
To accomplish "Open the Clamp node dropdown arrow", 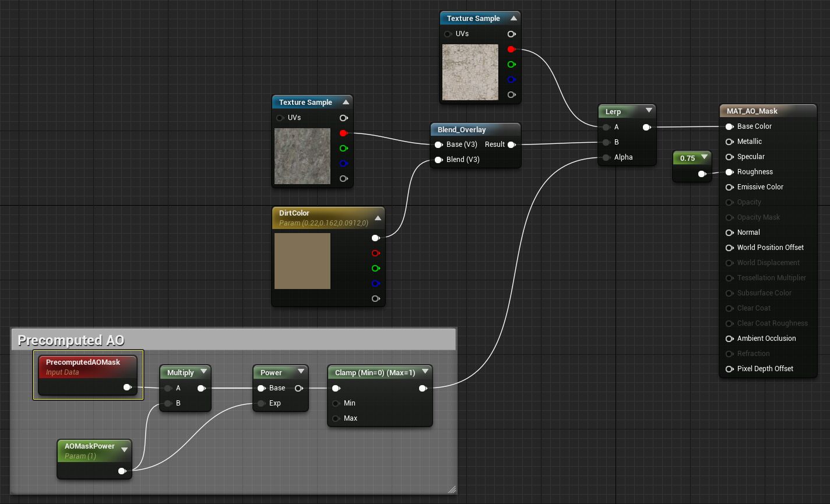I will (x=425, y=371).
